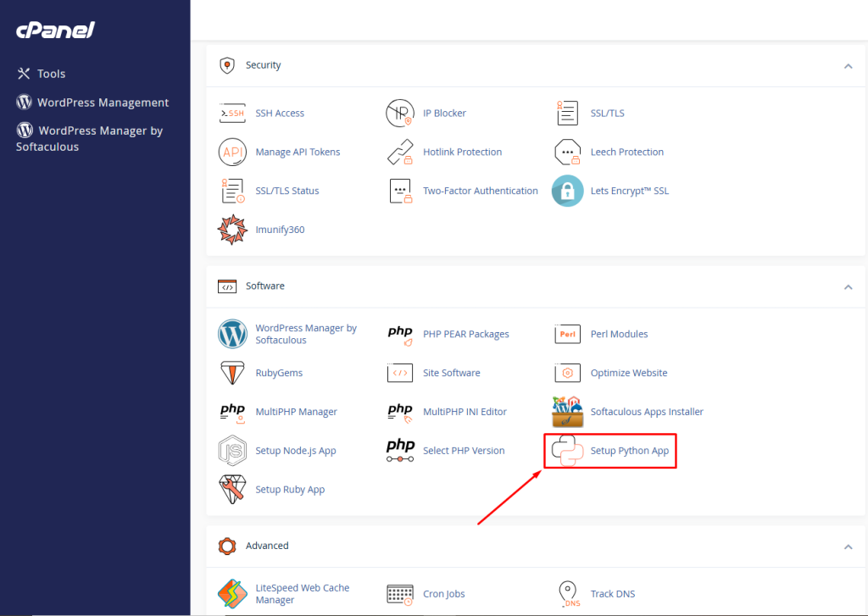Click the RubyGems icon
Image resolution: width=868 pixels, height=616 pixels.
tap(232, 373)
